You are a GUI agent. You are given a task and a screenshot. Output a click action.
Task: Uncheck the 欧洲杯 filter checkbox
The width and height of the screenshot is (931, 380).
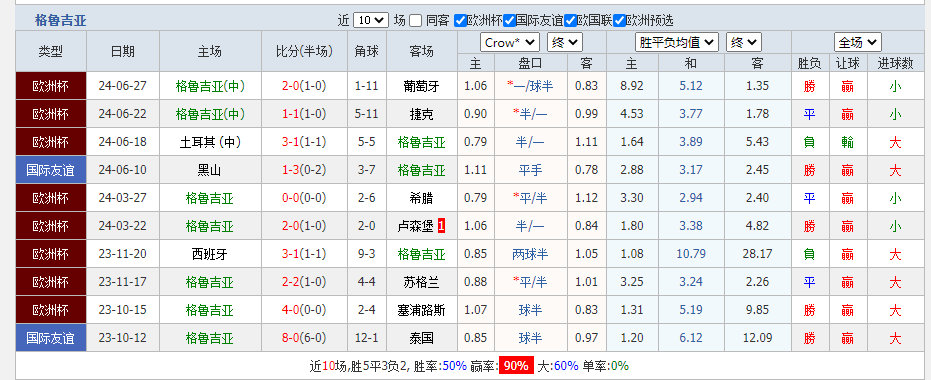click(x=460, y=21)
